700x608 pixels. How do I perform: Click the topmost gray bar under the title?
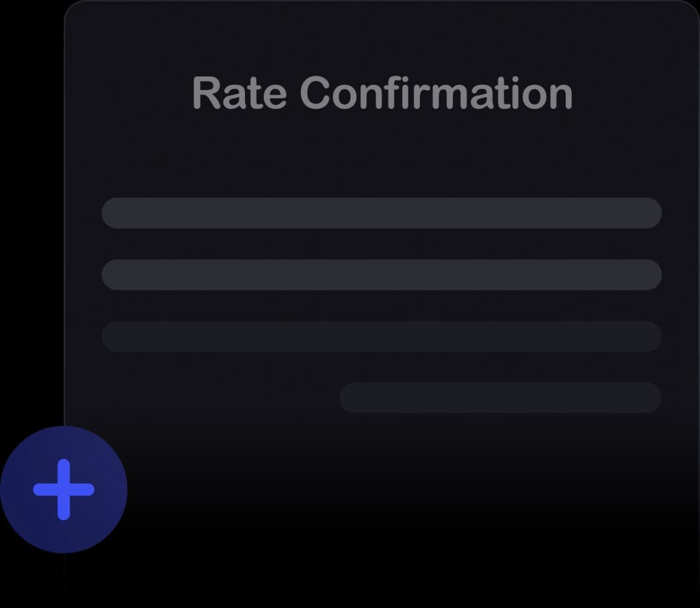[x=382, y=213]
